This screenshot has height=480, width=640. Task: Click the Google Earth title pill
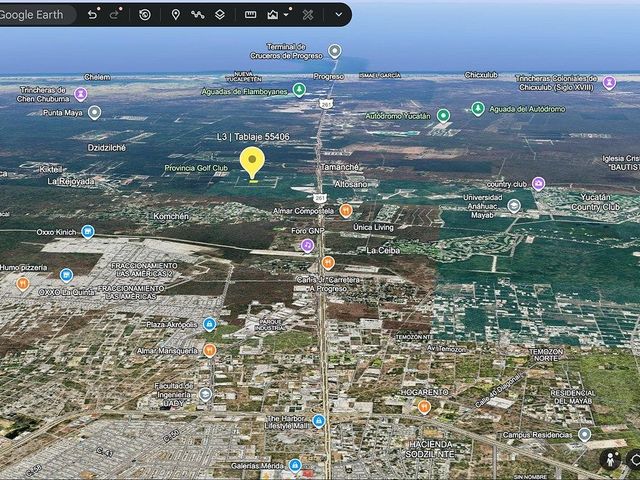[x=35, y=15]
